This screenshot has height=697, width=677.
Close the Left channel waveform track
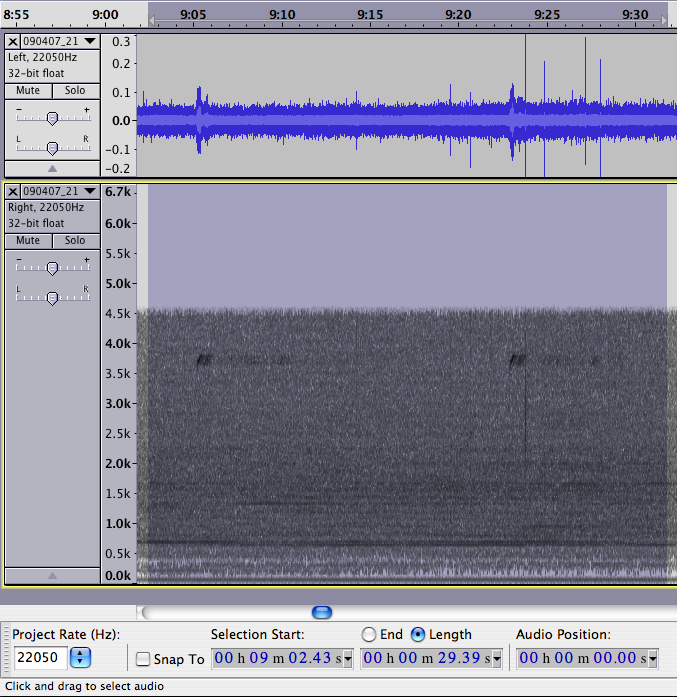(x=13, y=41)
